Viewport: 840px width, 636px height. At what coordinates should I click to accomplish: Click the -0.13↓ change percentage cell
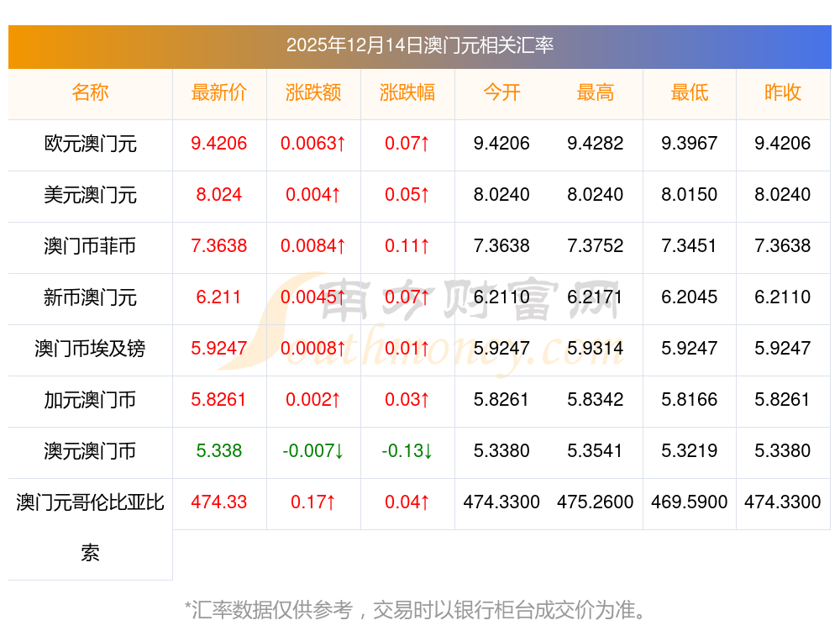pyautogui.click(x=407, y=450)
